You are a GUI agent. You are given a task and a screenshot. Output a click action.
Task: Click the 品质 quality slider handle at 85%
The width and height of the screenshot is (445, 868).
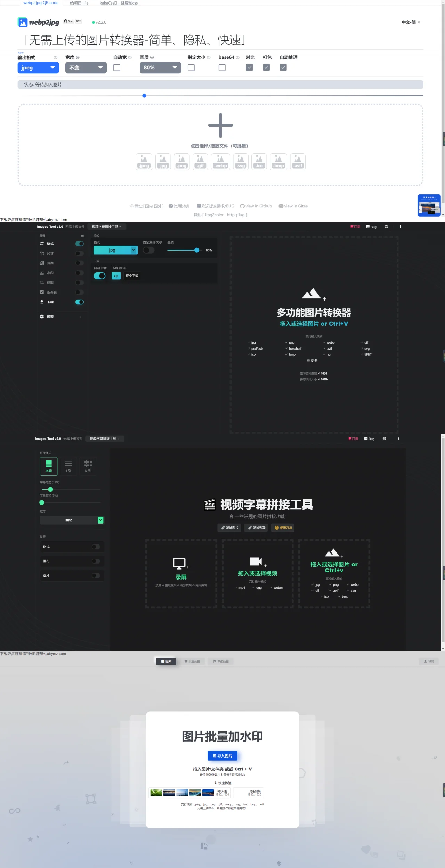pyautogui.click(x=197, y=250)
